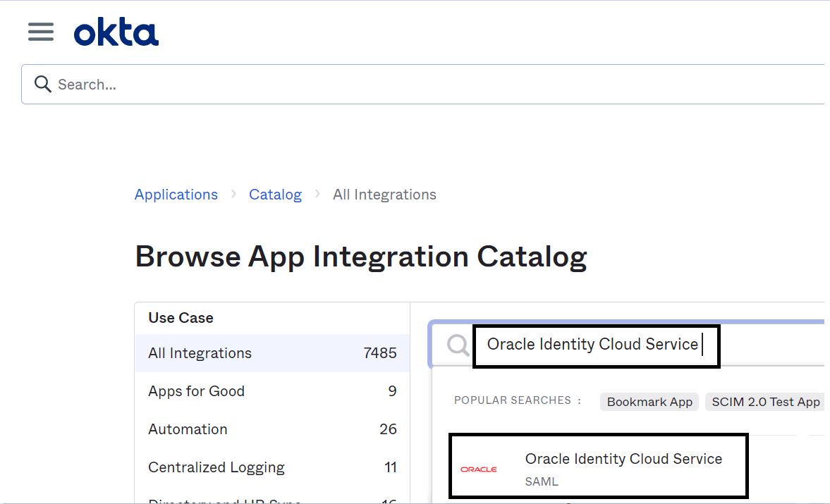Click the top search magnifier icon
The width and height of the screenshot is (830, 504).
(x=43, y=85)
